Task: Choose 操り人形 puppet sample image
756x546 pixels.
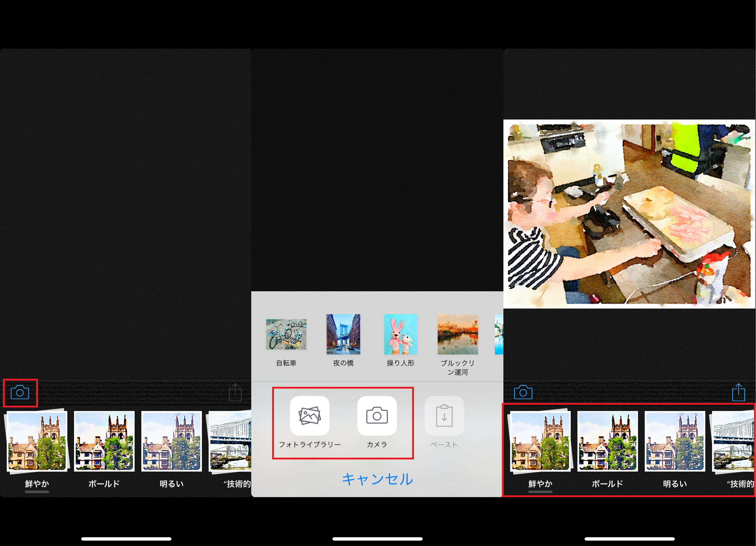Action: coord(400,334)
